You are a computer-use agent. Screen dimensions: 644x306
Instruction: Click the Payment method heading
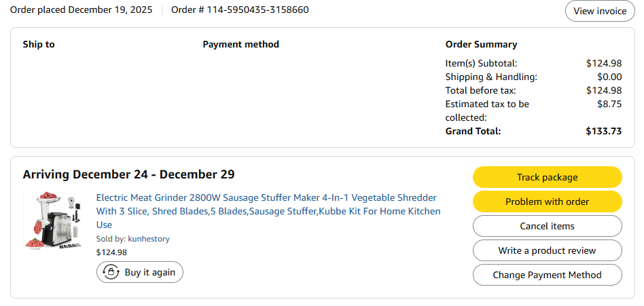tap(240, 44)
